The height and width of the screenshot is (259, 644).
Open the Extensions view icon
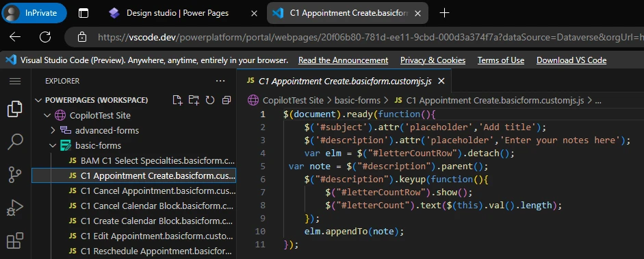pyautogui.click(x=15, y=241)
